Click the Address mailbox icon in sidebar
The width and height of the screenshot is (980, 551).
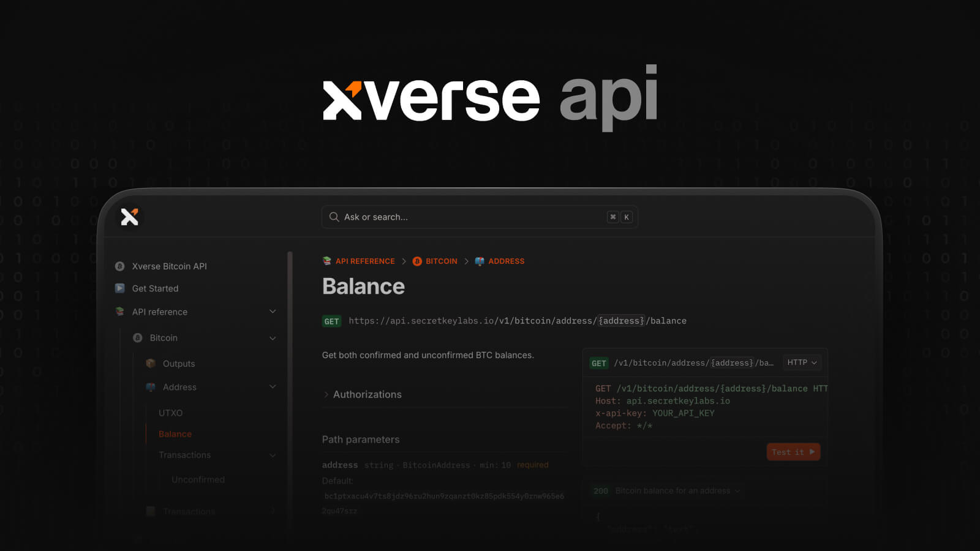coord(151,387)
